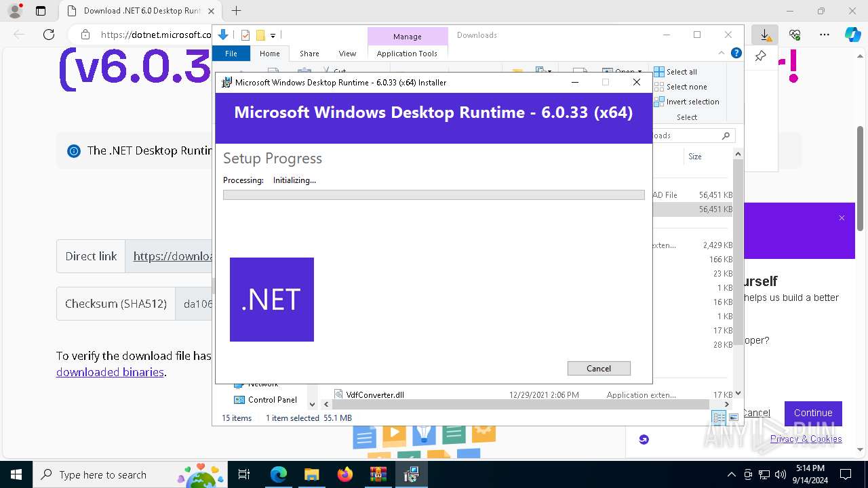Image resolution: width=868 pixels, height=488 pixels.
Task: Click the Cancel link beside Continue
Action: click(x=757, y=413)
